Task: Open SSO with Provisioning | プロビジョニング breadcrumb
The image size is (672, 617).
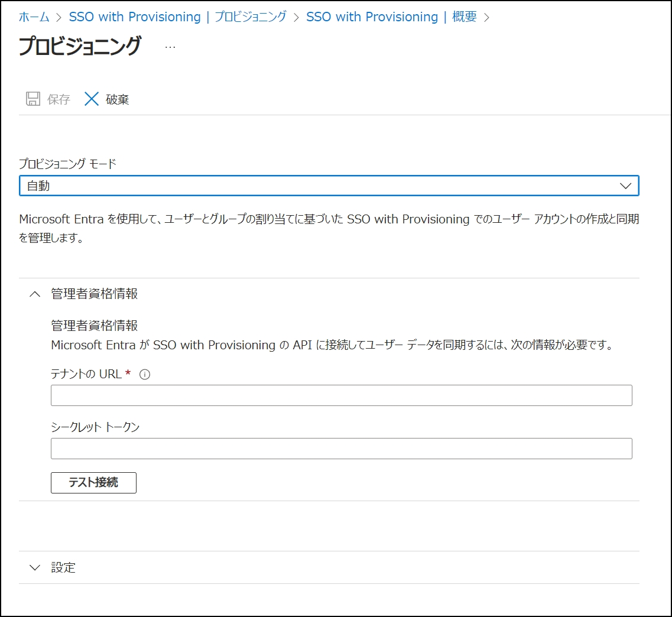Action: tap(177, 17)
